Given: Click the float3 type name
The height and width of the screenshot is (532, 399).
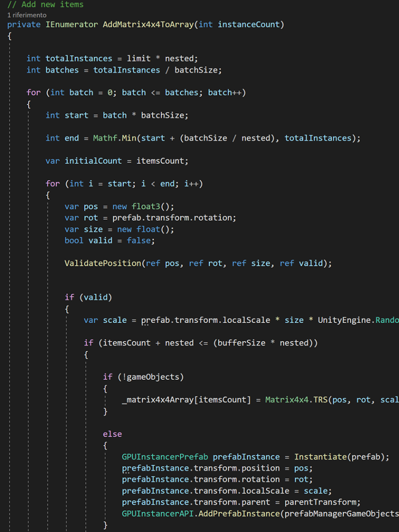Looking at the screenshot, I should 146,206.
